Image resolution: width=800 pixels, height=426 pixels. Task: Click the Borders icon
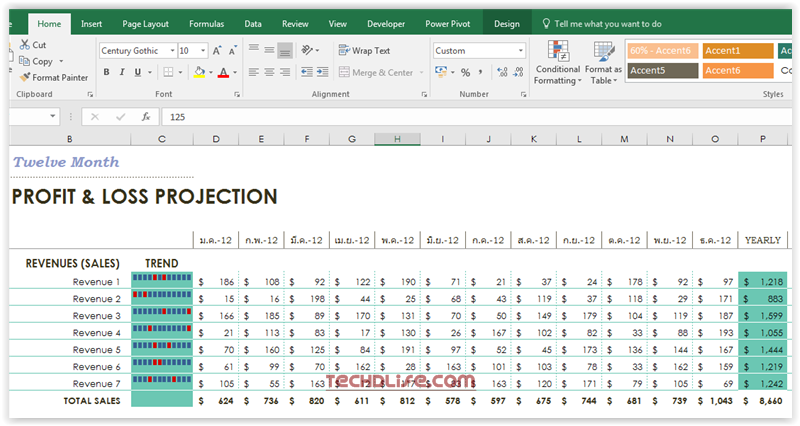pos(168,72)
